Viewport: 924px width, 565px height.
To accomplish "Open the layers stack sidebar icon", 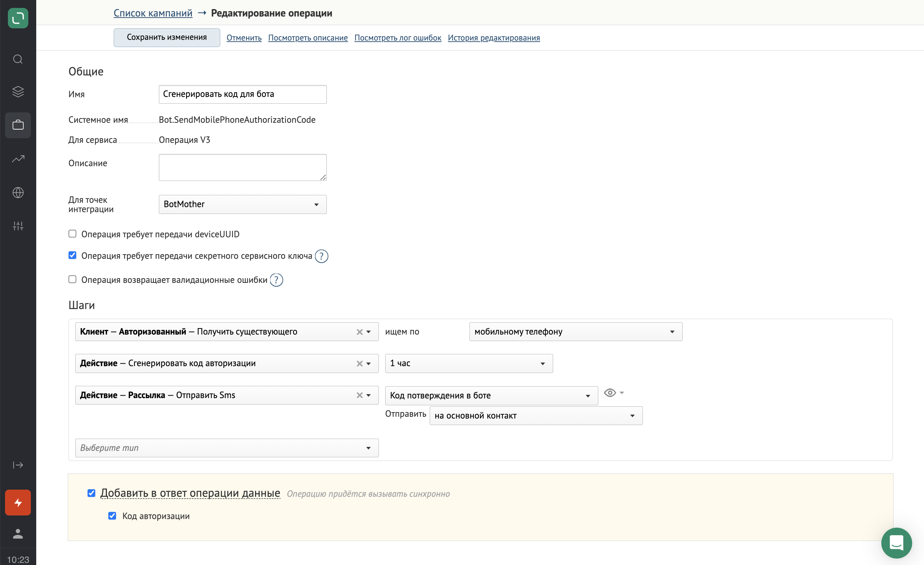I will pyautogui.click(x=18, y=92).
